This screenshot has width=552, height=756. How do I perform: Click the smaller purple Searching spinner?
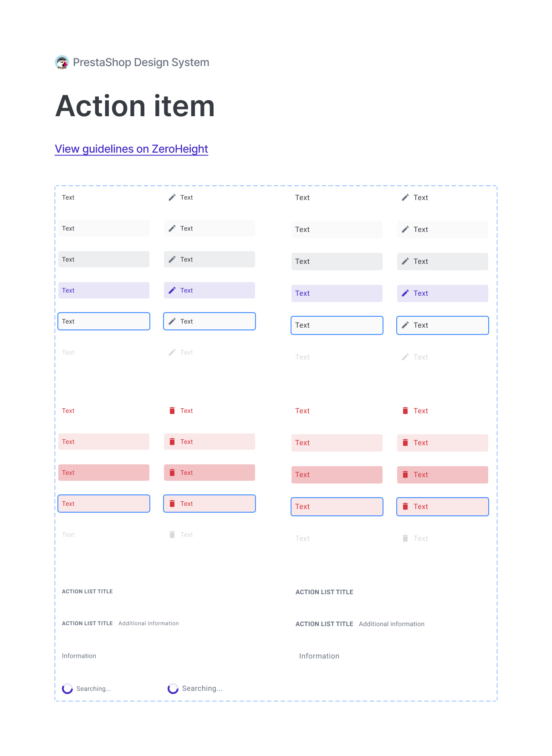tap(67, 689)
